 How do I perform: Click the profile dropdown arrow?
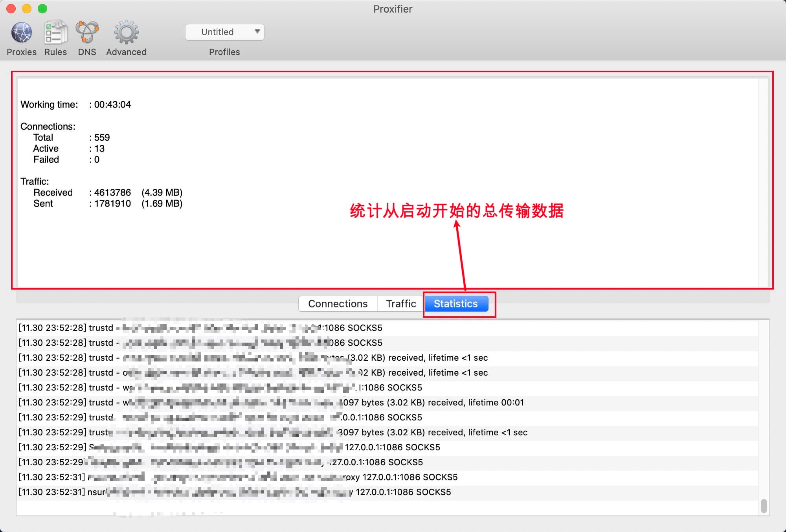257,31
